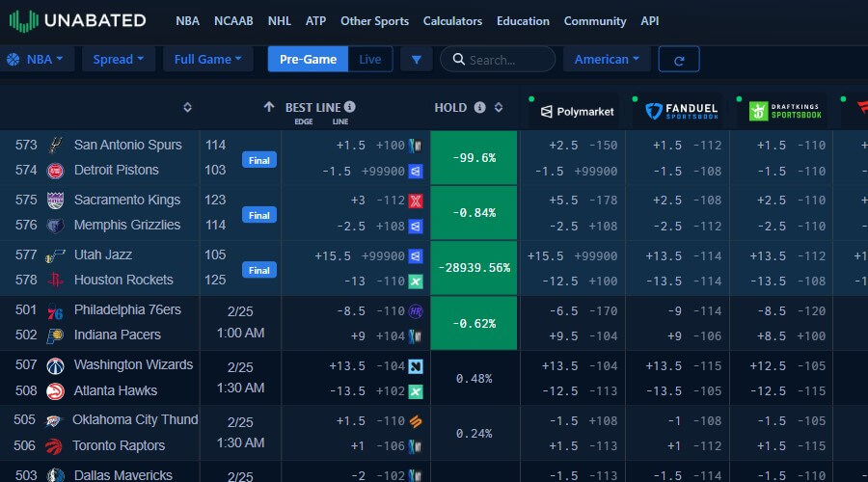
Task: Open the Other Sports menu
Action: pyautogui.click(x=375, y=21)
